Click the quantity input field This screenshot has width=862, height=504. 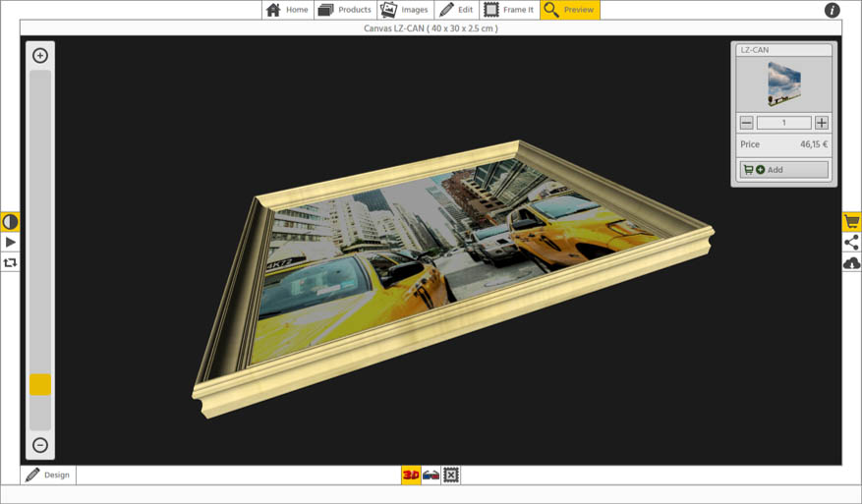point(784,123)
